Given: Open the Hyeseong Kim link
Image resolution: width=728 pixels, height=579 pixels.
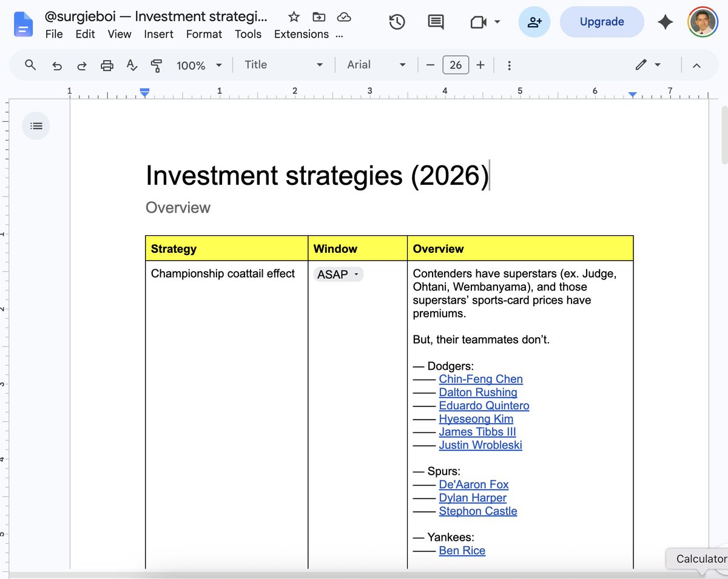Looking at the screenshot, I should (x=476, y=419).
